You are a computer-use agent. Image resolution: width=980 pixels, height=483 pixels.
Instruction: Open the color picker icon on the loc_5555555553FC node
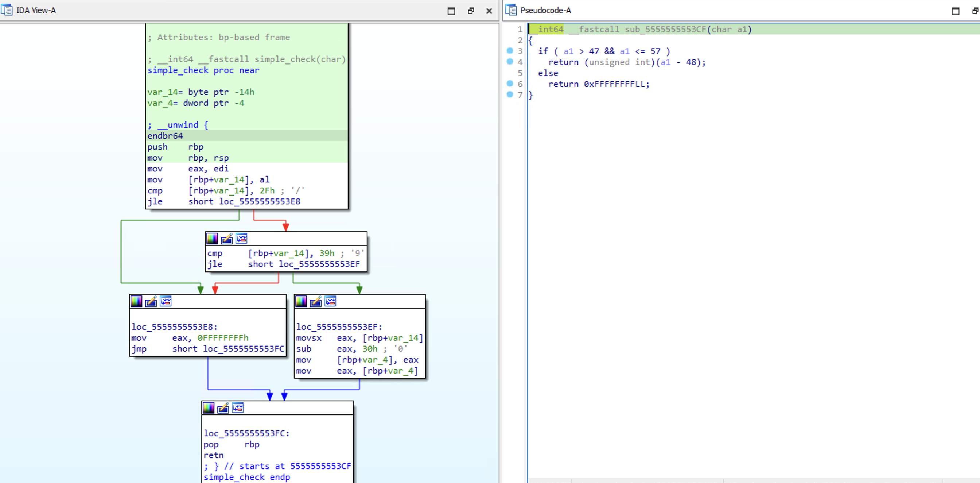point(209,407)
